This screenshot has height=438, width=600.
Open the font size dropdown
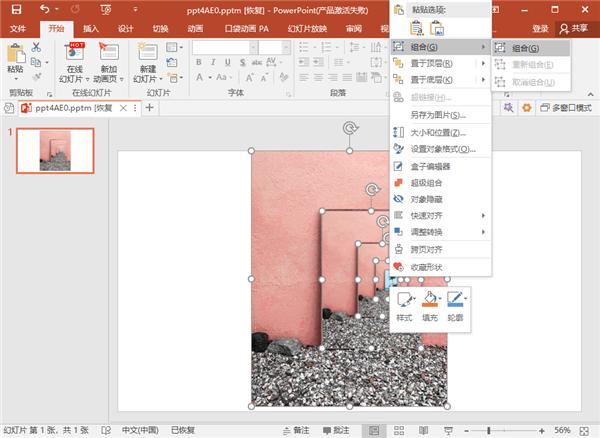tap(286, 47)
